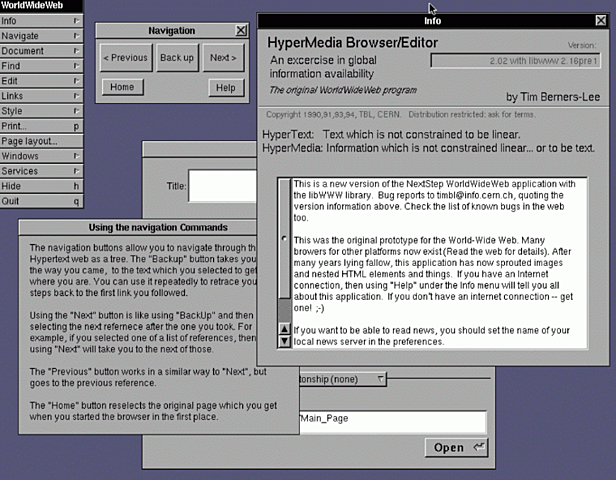Viewport: 616px width, 480px height.
Task: Click the Windows submenu arrow indicator
Action: click(77, 156)
